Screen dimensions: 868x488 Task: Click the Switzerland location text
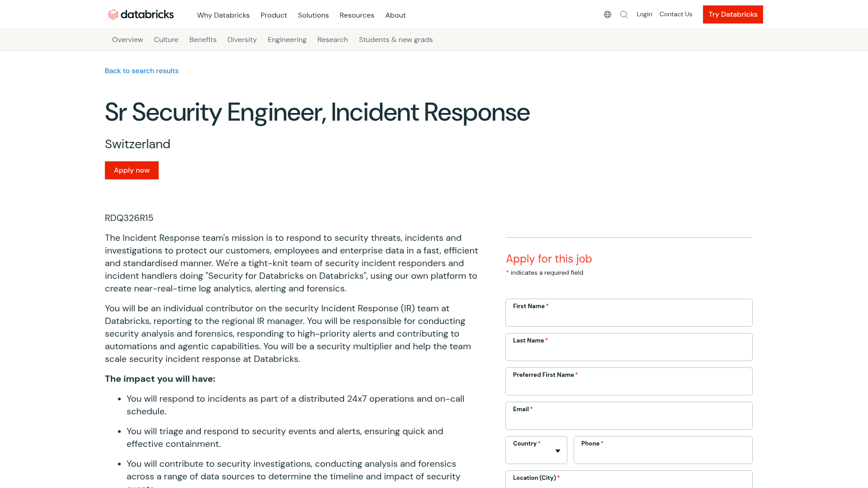(x=137, y=144)
